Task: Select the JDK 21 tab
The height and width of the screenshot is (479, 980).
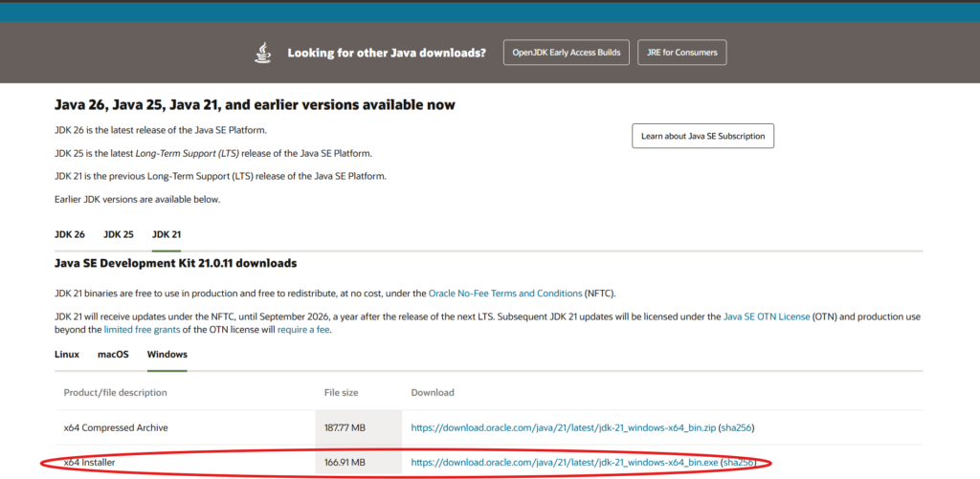Action: pos(167,235)
